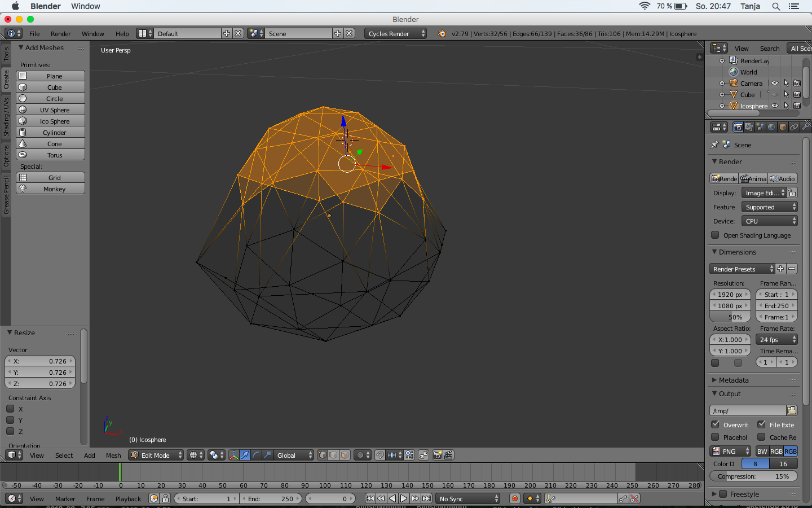This screenshot has width=812, height=508.
Task: Open the World properties tab icon
Action: (771, 127)
